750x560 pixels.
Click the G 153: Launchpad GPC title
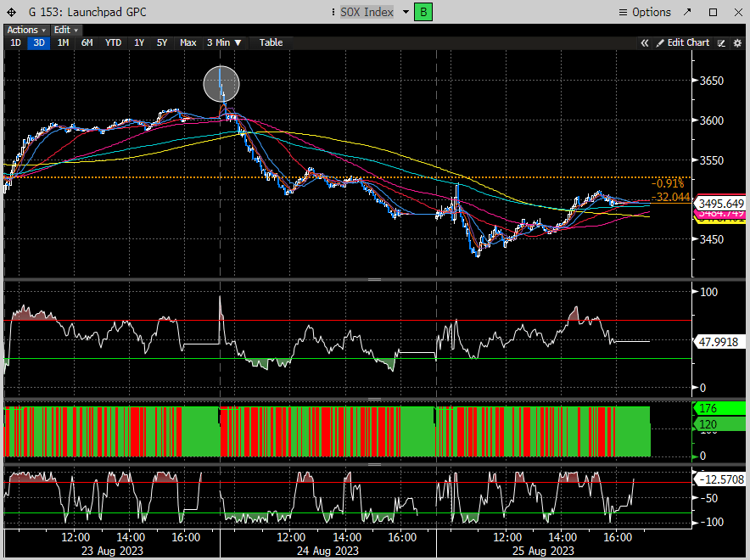click(x=87, y=12)
